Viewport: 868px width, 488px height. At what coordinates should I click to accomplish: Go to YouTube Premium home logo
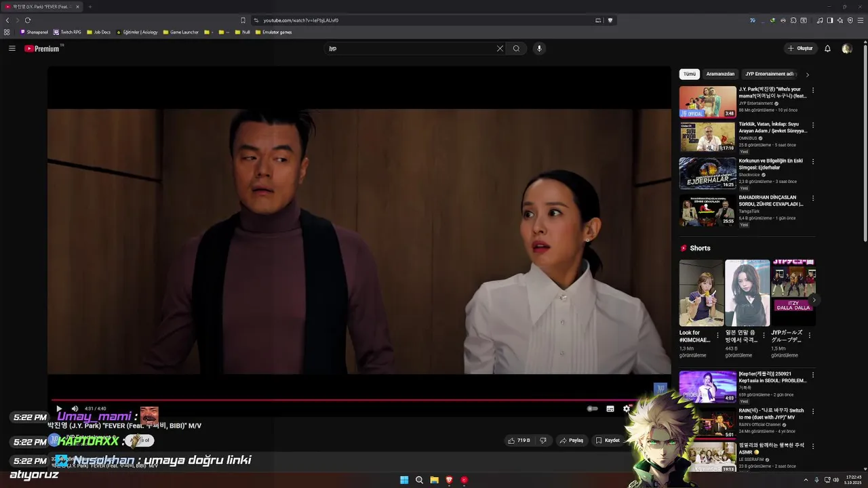[x=43, y=49]
